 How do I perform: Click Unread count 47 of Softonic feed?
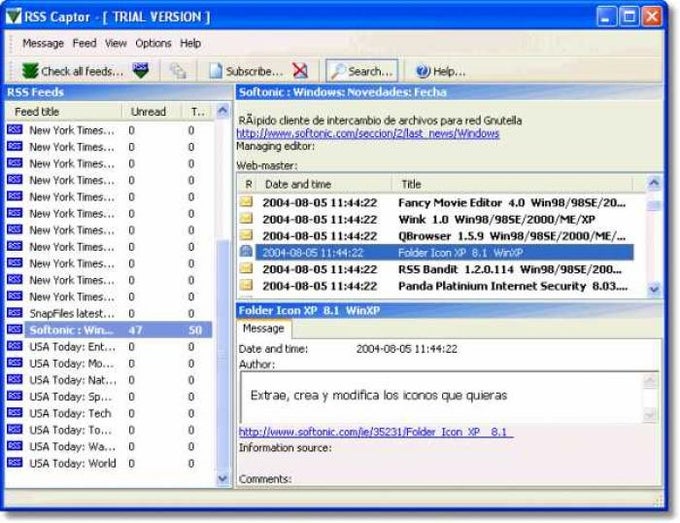[136, 330]
